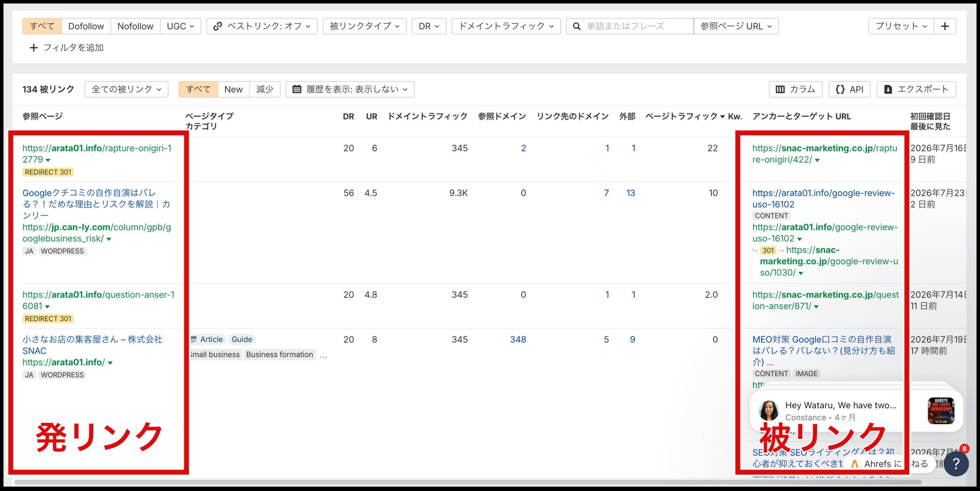
Task: Sort by 外部 column header
Action: pos(627,116)
